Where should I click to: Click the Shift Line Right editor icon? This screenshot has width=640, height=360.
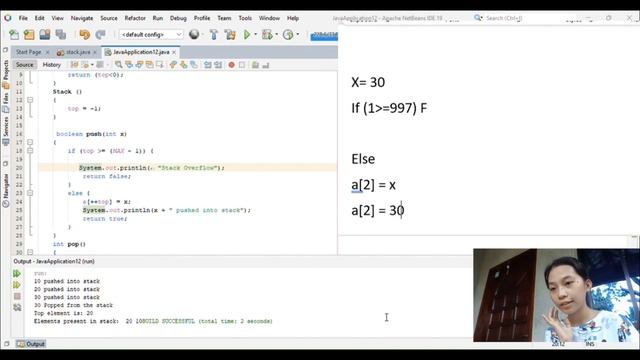pyautogui.click(x=218, y=65)
